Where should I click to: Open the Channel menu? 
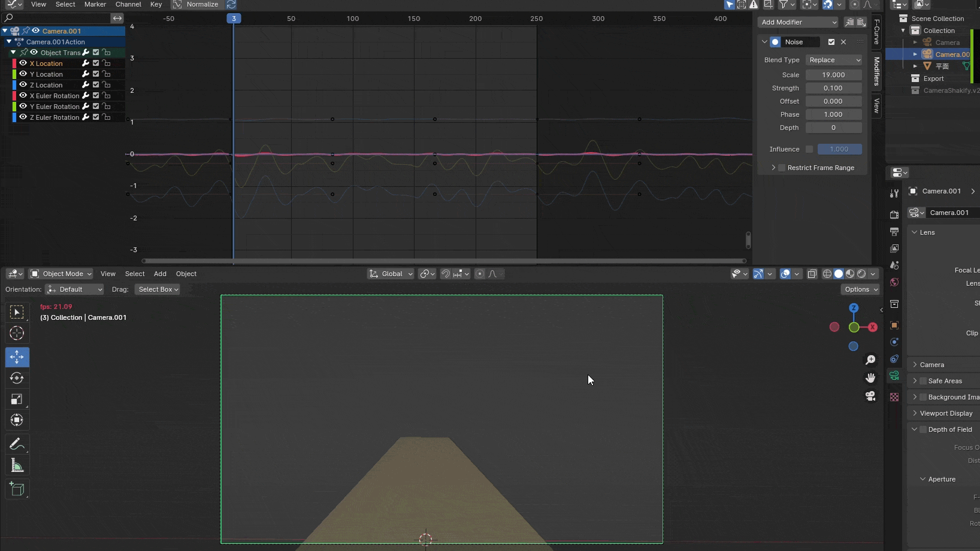click(x=128, y=4)
